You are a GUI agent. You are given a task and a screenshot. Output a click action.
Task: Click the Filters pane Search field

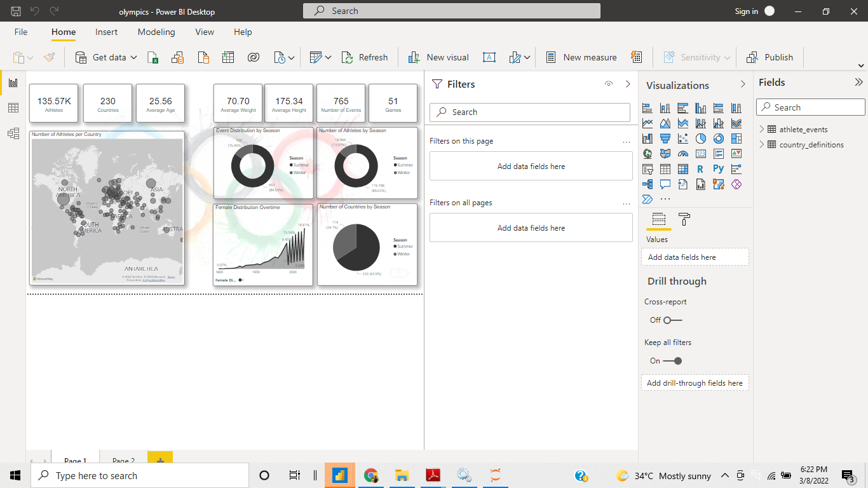[530, 112]
